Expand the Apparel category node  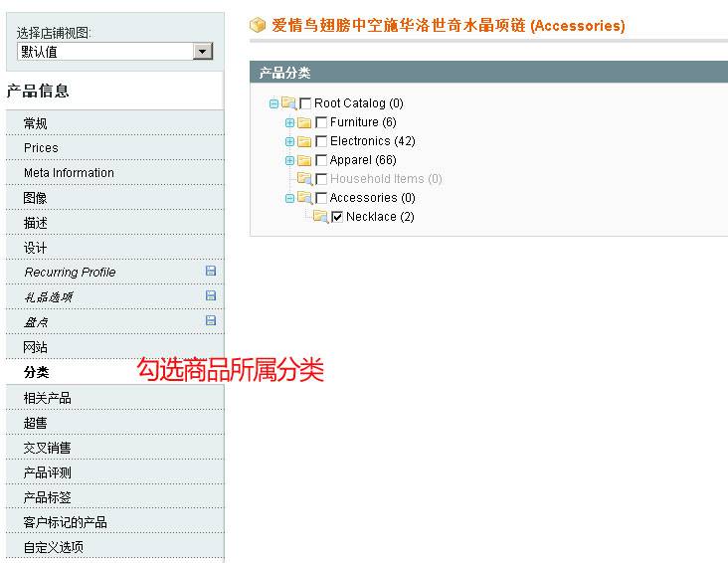click(x=289, y=160)
